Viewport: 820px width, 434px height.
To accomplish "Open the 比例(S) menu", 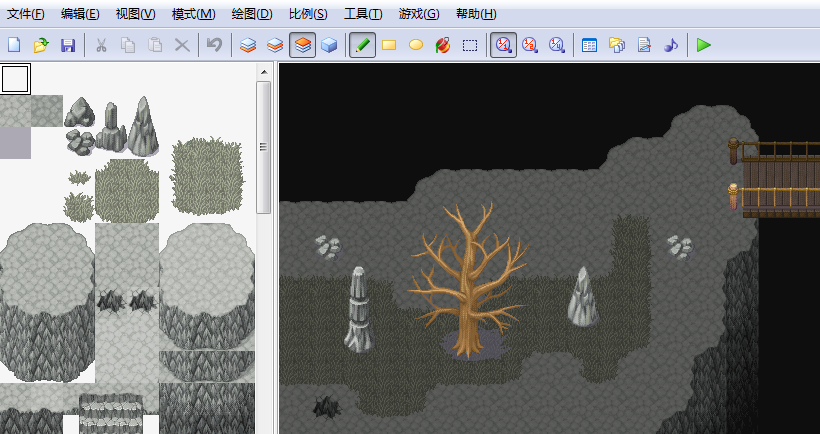I will click(x=308, y=14).
